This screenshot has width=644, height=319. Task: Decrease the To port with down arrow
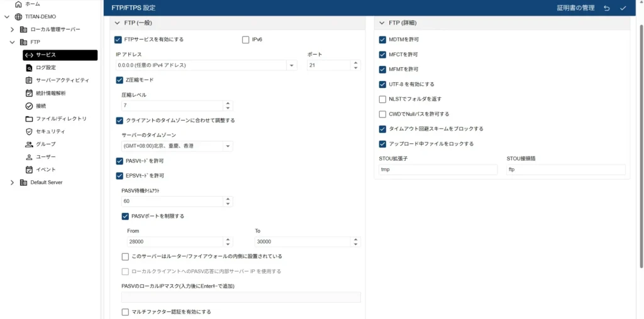pos(356,244)
